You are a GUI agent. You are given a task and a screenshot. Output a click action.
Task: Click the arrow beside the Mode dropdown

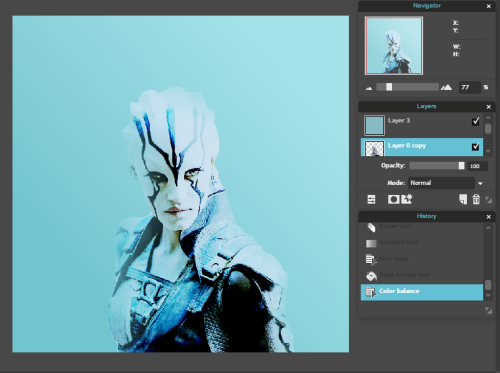point(480,184)
